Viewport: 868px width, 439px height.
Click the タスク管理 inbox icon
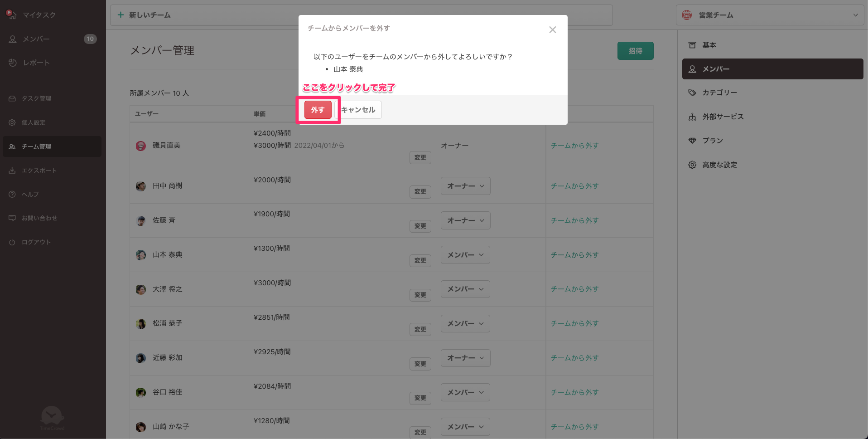click(x=12, y=98)
